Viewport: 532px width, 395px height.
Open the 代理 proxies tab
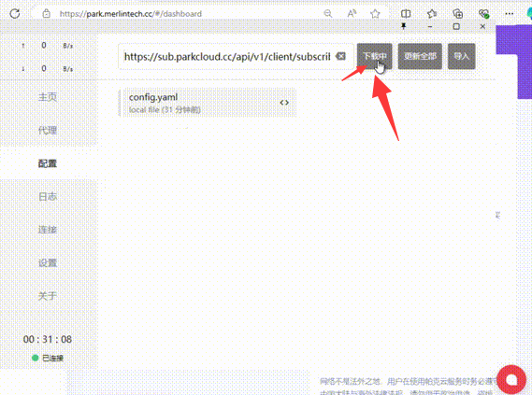(48, 130)
